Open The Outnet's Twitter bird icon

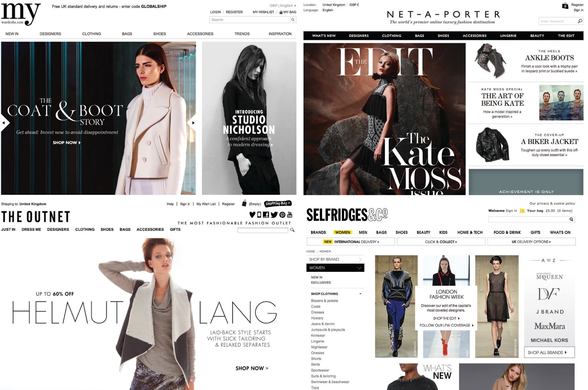pyautogui.click(x=274, y=214)
